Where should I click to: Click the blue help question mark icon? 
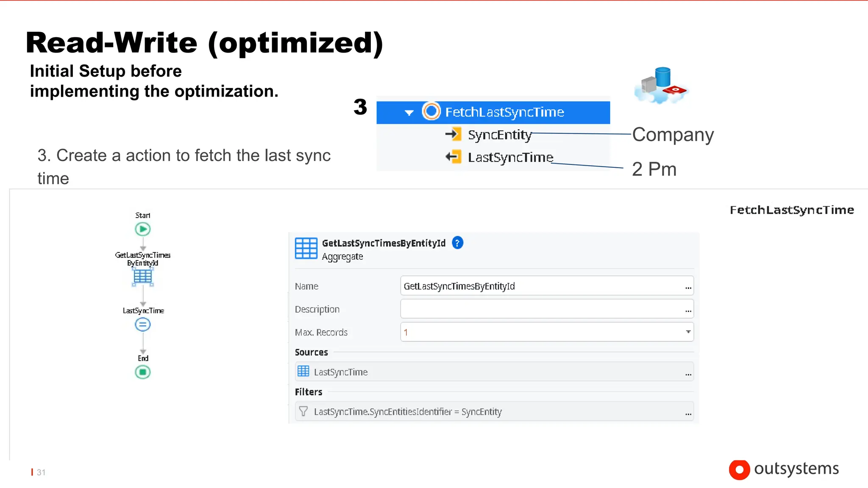tap(457, 243)
